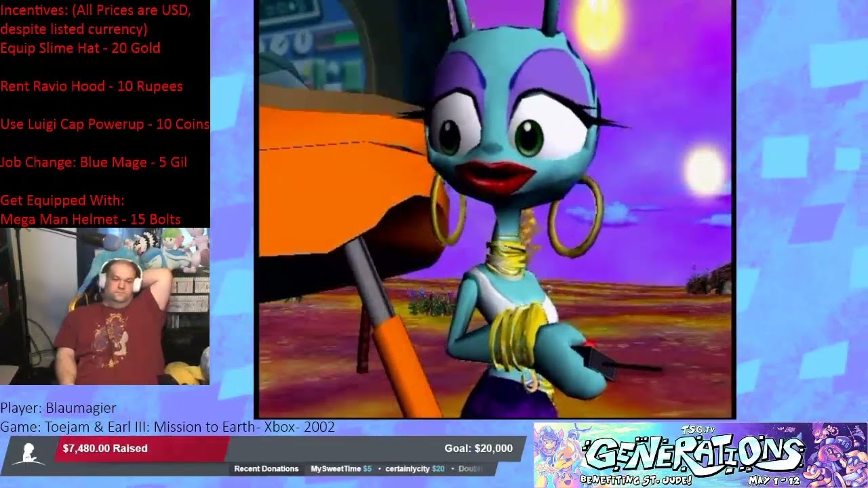Click the streamer webcam feed
The width and height of the screenshot is (868, 488).
pos(104,306)
